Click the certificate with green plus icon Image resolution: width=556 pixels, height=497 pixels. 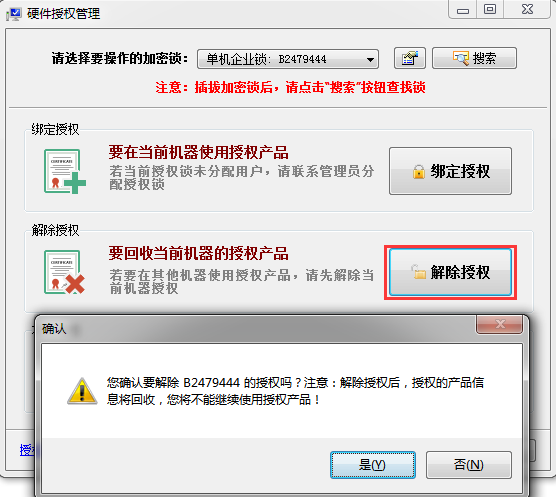click(65, 172)
